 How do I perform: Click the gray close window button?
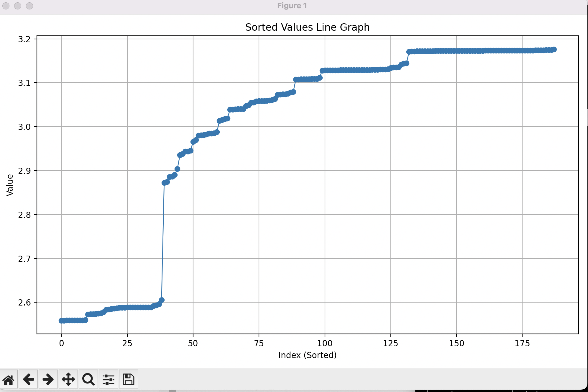[x=6, y=6]
